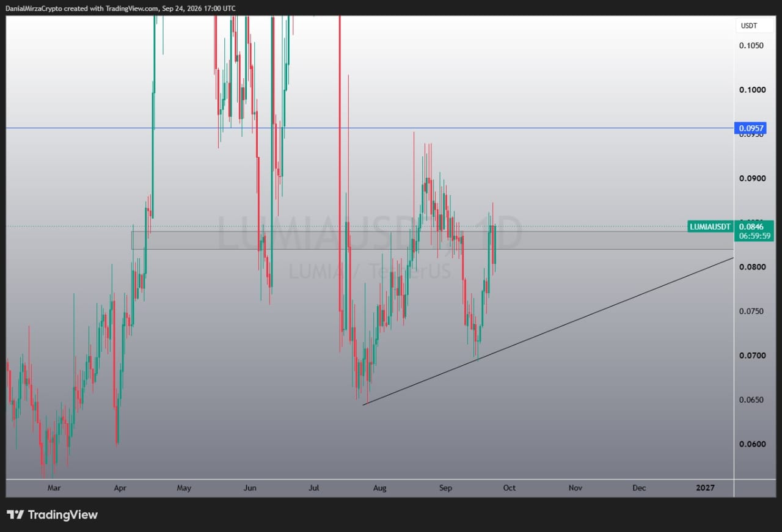The image size is (782, 532).
Task: Select the gray rectangle support zone
Action: [433, 240]
